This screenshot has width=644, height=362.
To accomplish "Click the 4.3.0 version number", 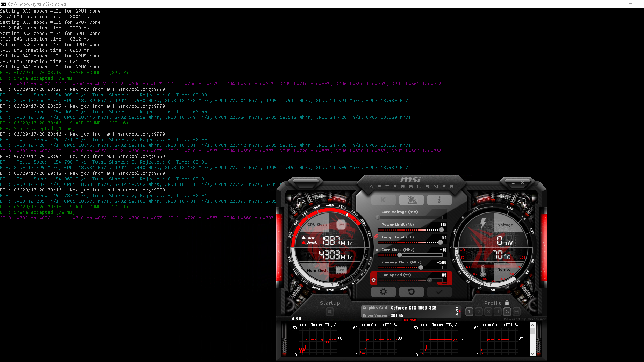I will (296, 319).
